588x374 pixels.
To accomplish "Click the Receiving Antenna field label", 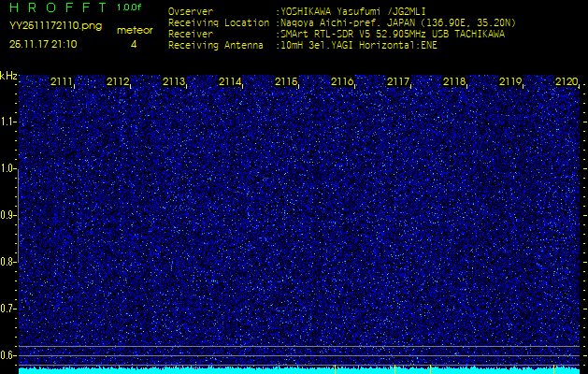I will coord(216,46).
